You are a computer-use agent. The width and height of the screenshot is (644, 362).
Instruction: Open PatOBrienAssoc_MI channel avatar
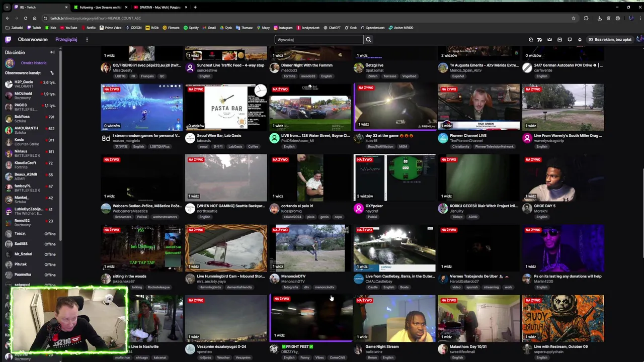tap(274, 138)
